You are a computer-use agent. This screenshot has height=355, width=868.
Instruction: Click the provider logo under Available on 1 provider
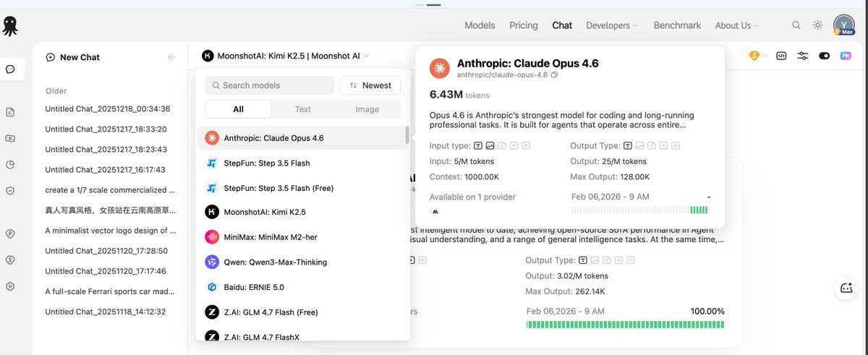tap(435, 212)
